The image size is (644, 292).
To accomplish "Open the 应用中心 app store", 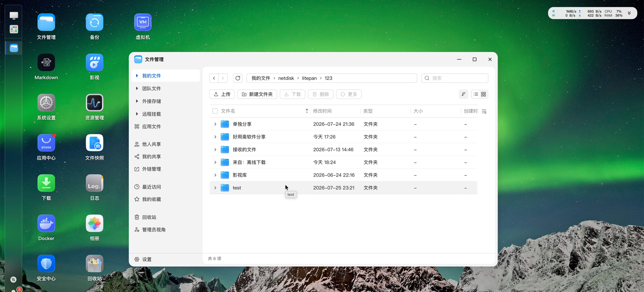I will click(46, 143).
